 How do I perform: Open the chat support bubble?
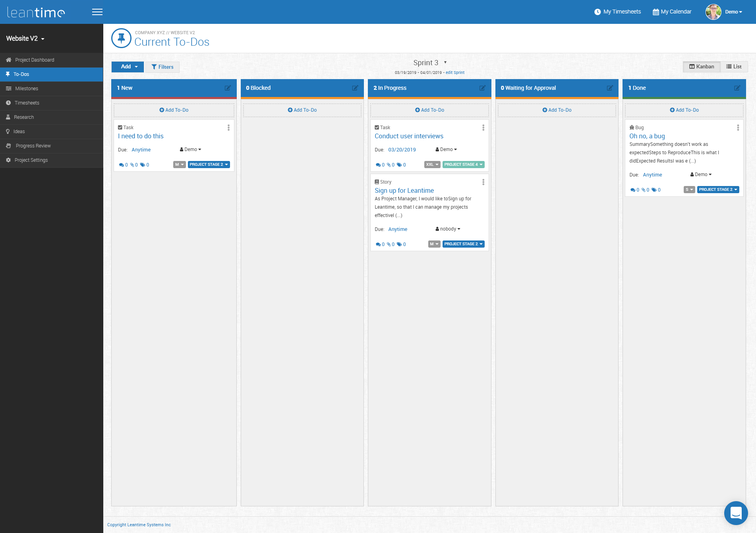pos(736,513)
